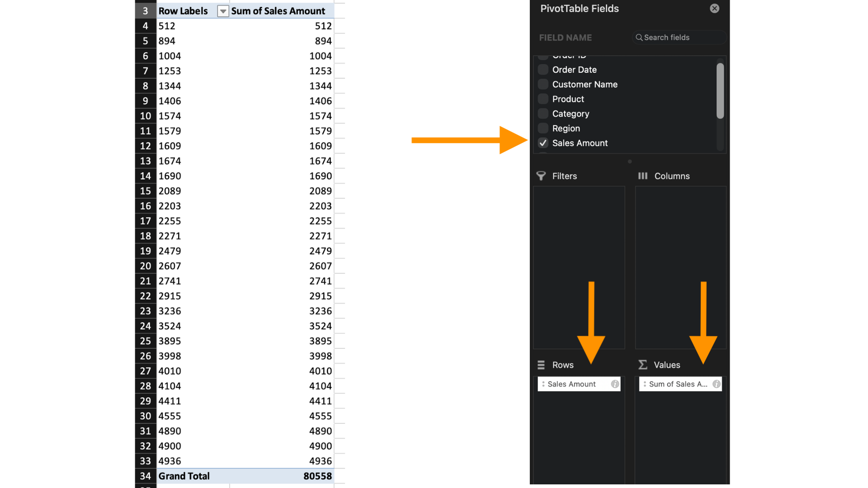This screenshot has height=488, width=868.
Task: Tick the Product field checkbox
Action: pyautogui.click(x=543, y=99)
